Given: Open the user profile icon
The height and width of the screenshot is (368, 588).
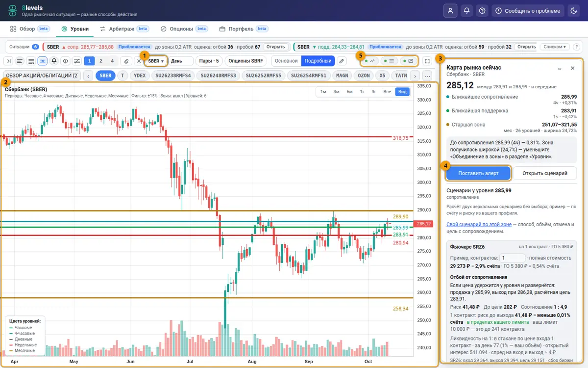Looking at the screenshot, I should point(450,10).
